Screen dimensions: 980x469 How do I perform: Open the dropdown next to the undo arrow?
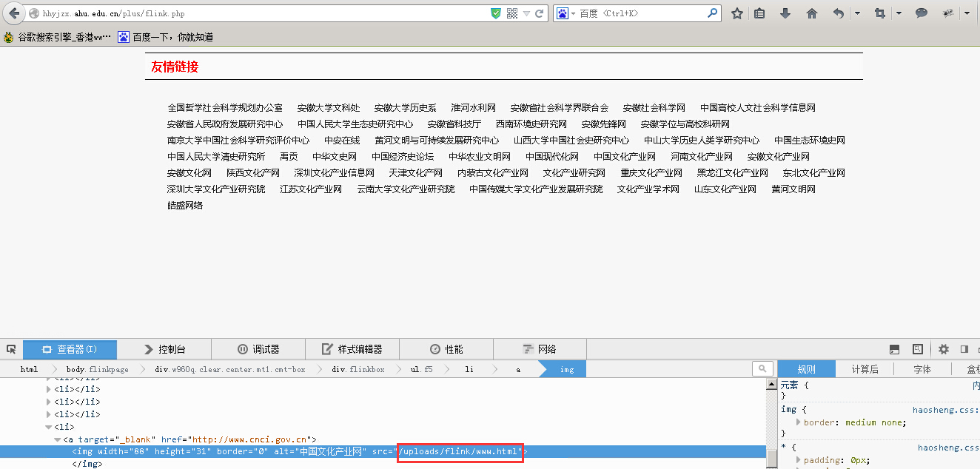click(x=857, y=13)
